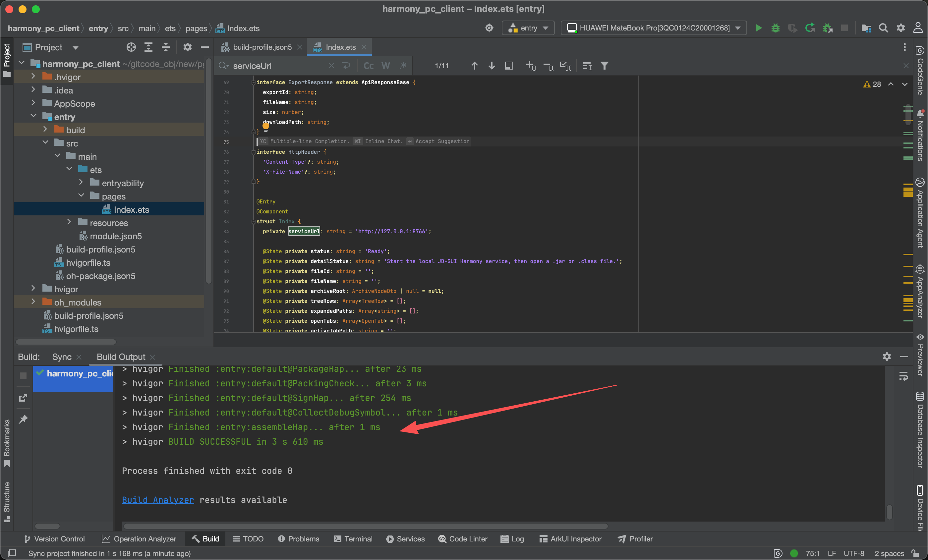
Task: Expand the oh_modules folder
Action: [33, 302]
